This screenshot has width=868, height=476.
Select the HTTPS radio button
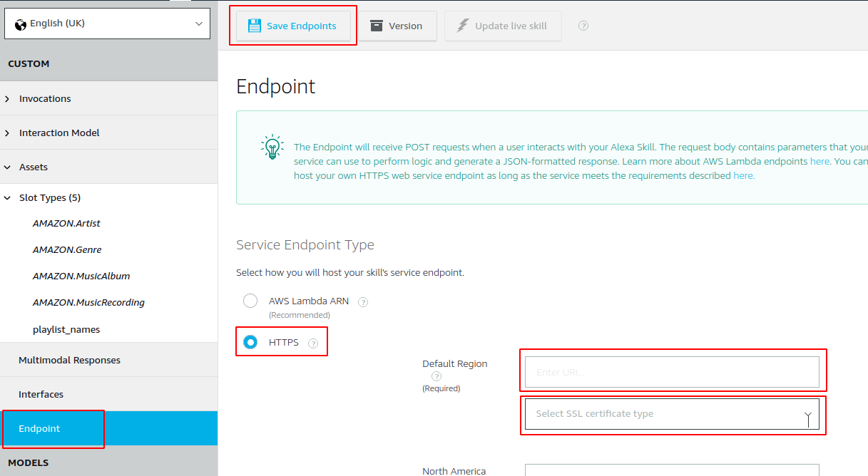tap(250, 343)
